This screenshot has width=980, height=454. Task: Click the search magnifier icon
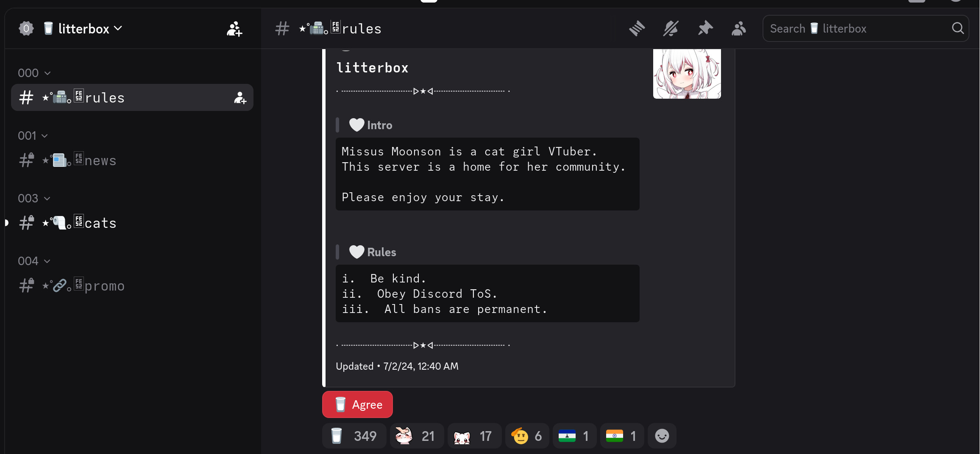[x=958, y=28]
